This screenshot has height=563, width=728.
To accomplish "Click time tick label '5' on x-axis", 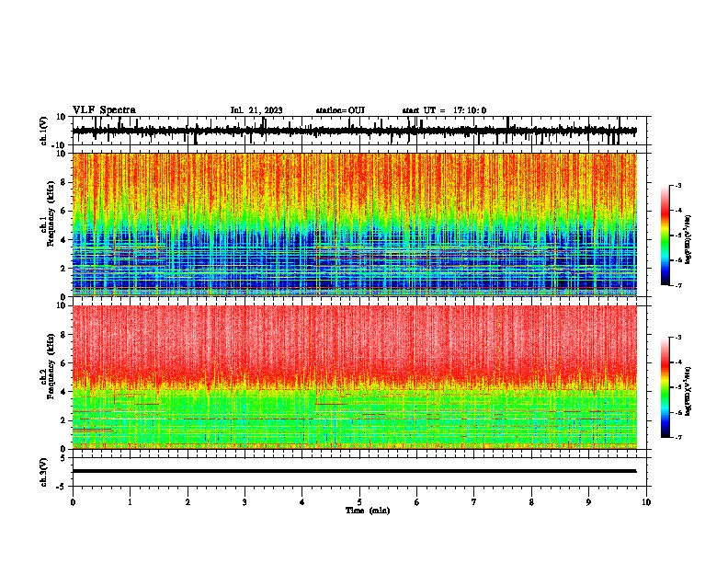I will click(359, 502).
